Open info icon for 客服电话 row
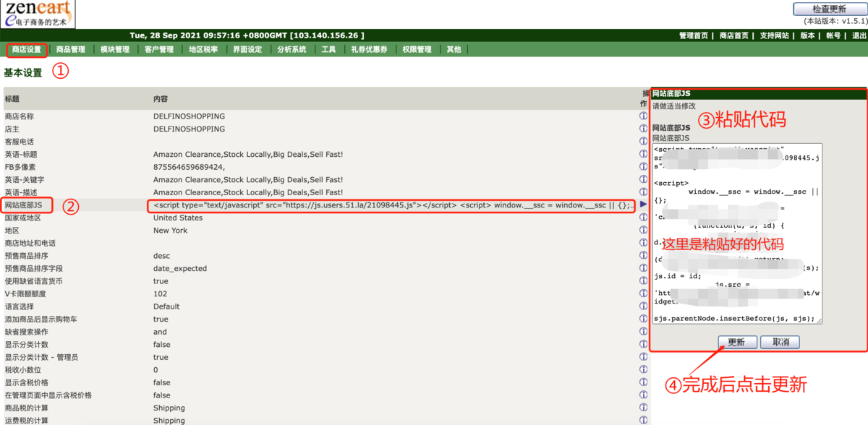This screenshot has height=425, width=868. 643,141
